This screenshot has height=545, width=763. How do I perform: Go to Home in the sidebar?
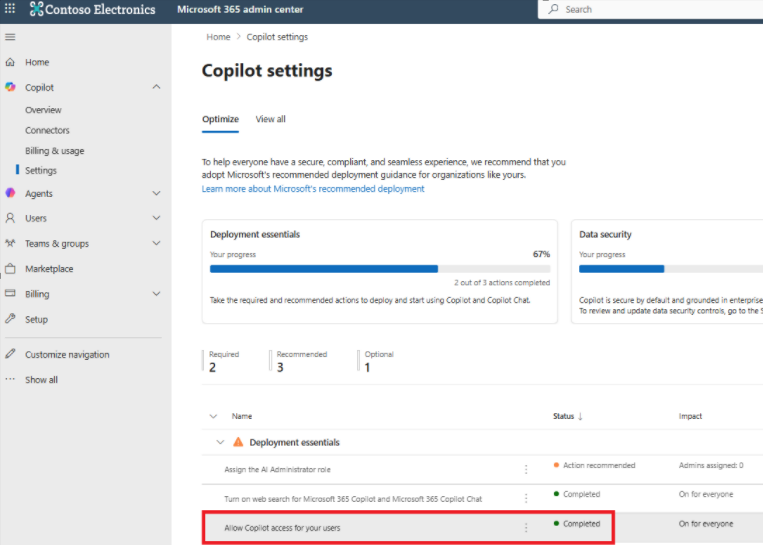37,62
